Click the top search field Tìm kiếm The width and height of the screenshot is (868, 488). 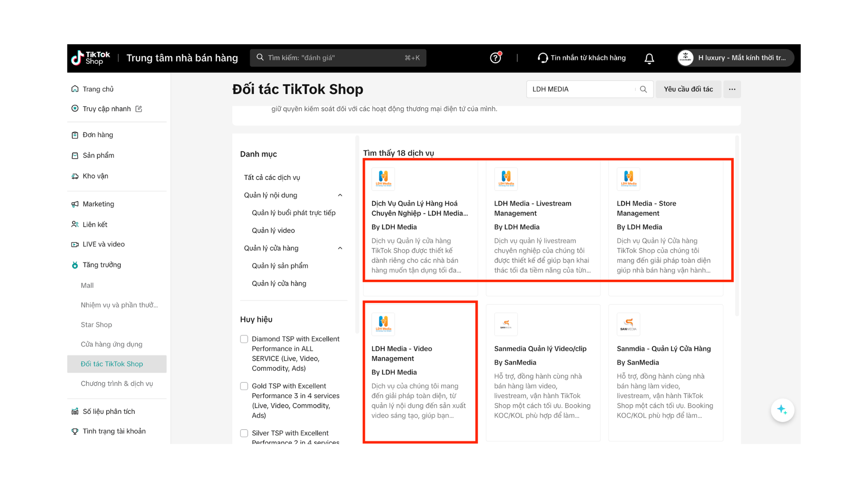coord(338,58)
